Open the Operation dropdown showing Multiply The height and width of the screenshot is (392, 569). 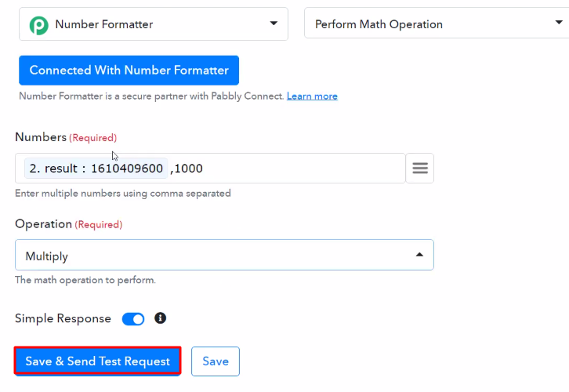tap(224, 255)
